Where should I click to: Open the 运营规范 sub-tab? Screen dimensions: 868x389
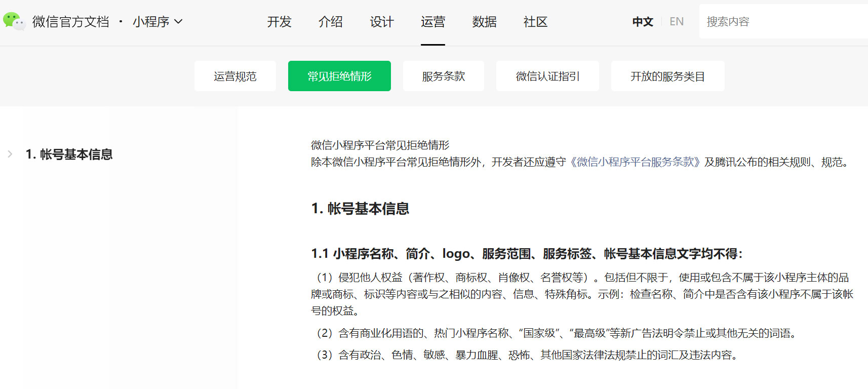pyautogui.click(x=235, y=76)
